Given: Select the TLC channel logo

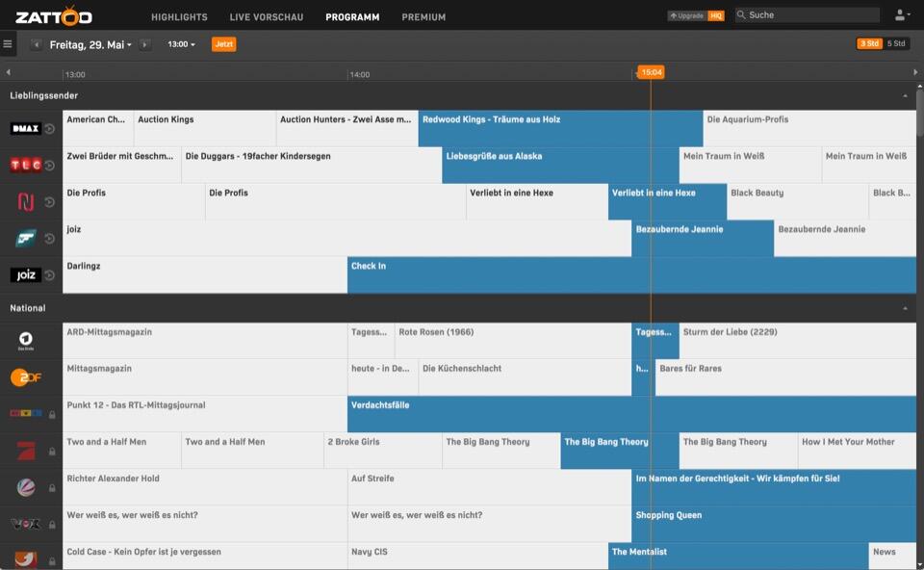Looking at the screenshot, I should [x=25, y=165].
